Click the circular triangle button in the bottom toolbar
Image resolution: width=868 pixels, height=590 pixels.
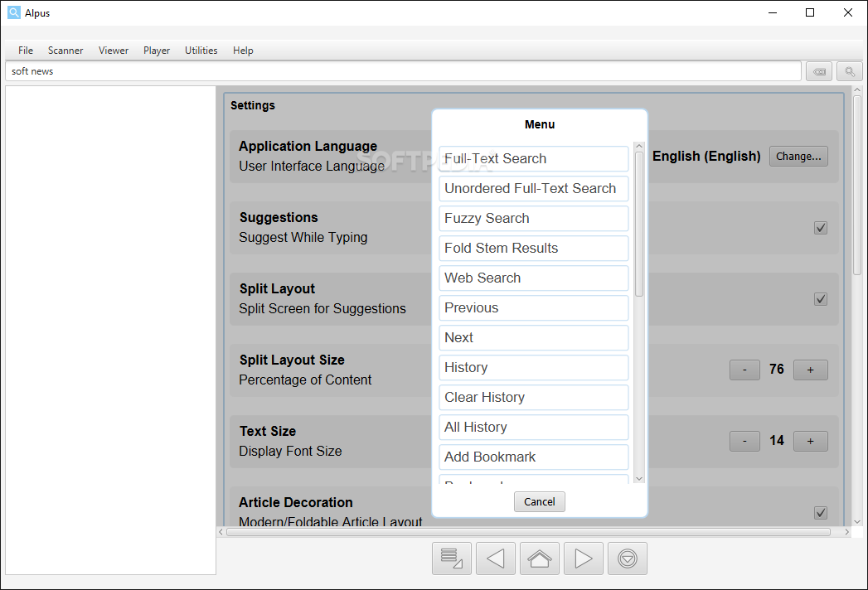pos(628,559)
